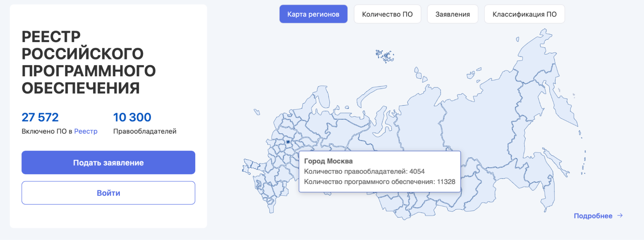
Task: View the Заявления tab
Action: pyautogui.click(x=452, y=14)
